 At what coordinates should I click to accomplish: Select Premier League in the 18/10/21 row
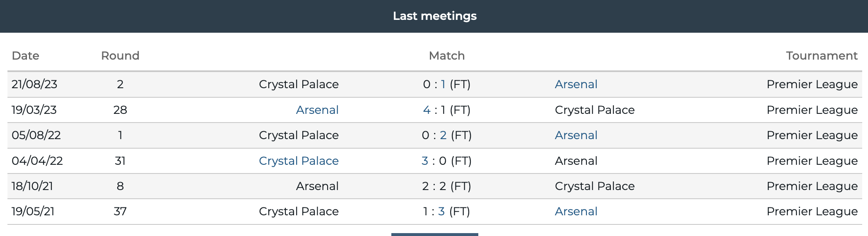click(x=812, y=186)
